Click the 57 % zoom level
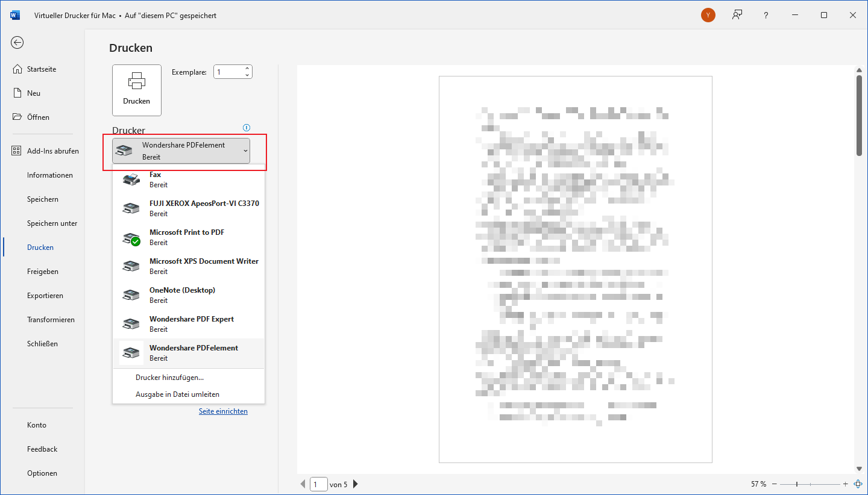This screenshot has width=868, height=495. (759, 484)
